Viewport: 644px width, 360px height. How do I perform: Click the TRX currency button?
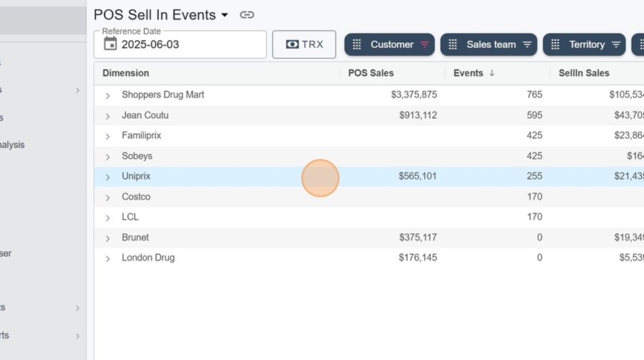[x=304, y=44]
